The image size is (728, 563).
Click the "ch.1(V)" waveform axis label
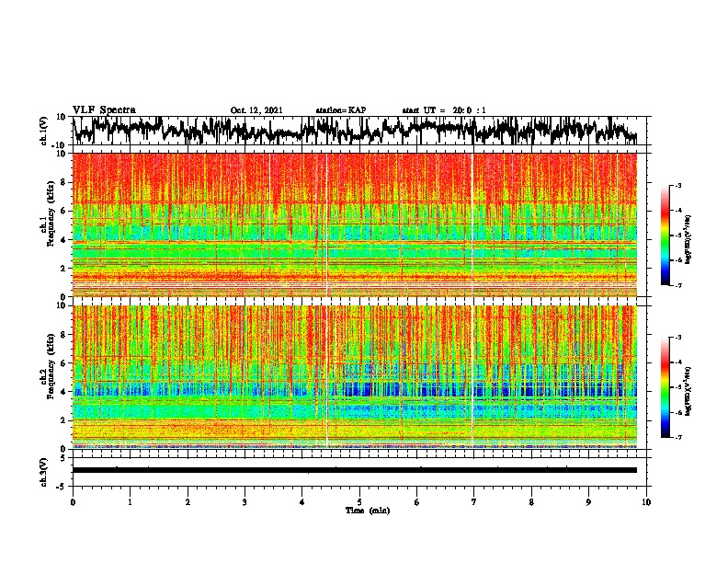[44, 131]
